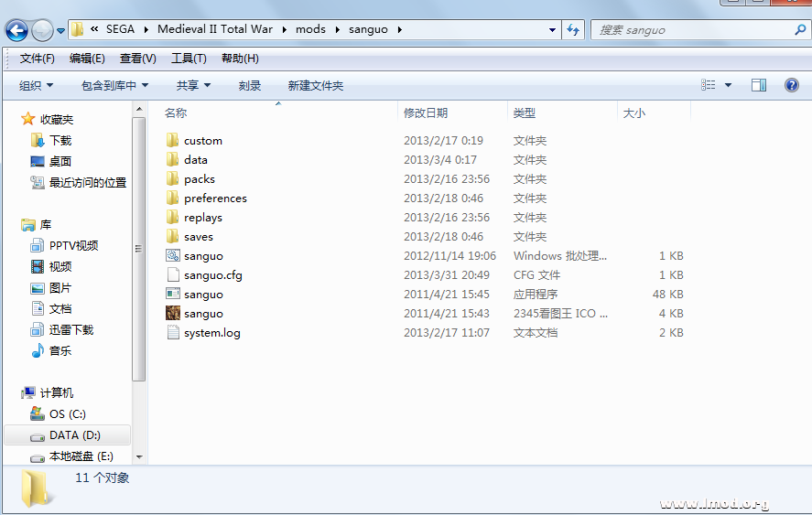
Task: Expand the arrow after sanguo breadcrumb
Action: [400, 29]
